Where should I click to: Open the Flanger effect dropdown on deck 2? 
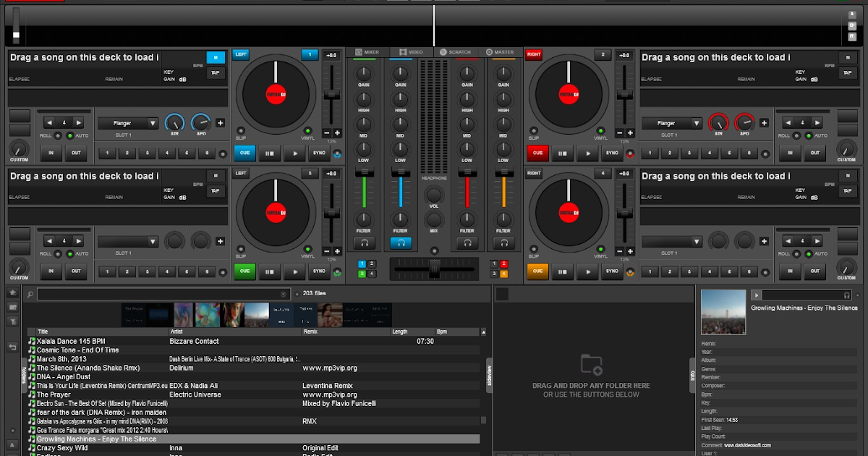click(672, 123)
